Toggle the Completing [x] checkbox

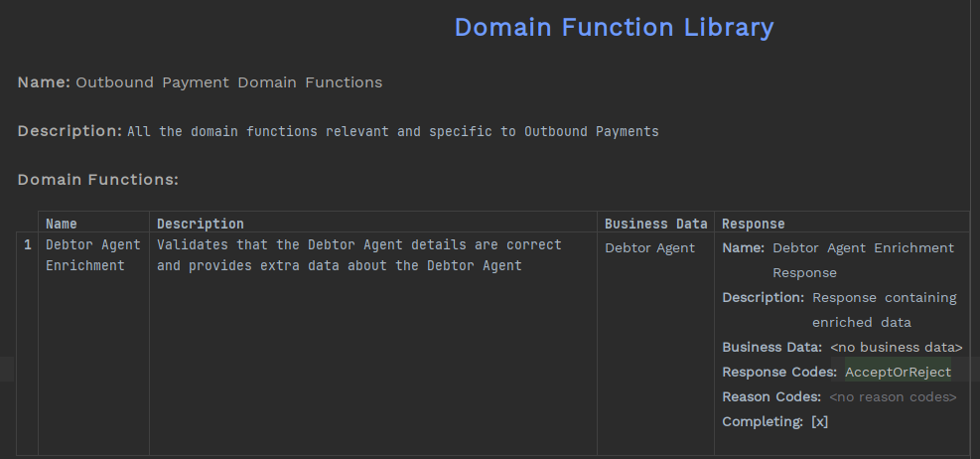(819, 422)
